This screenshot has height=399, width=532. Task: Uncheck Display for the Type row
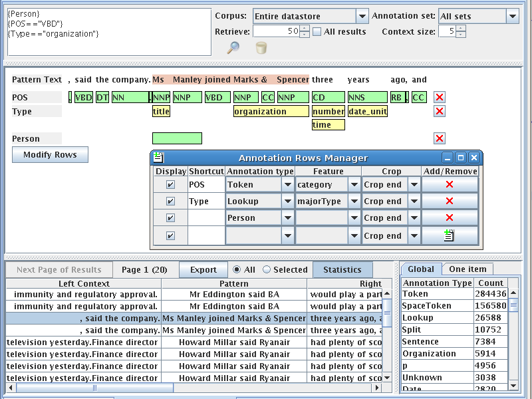click(x=170, y=201)
